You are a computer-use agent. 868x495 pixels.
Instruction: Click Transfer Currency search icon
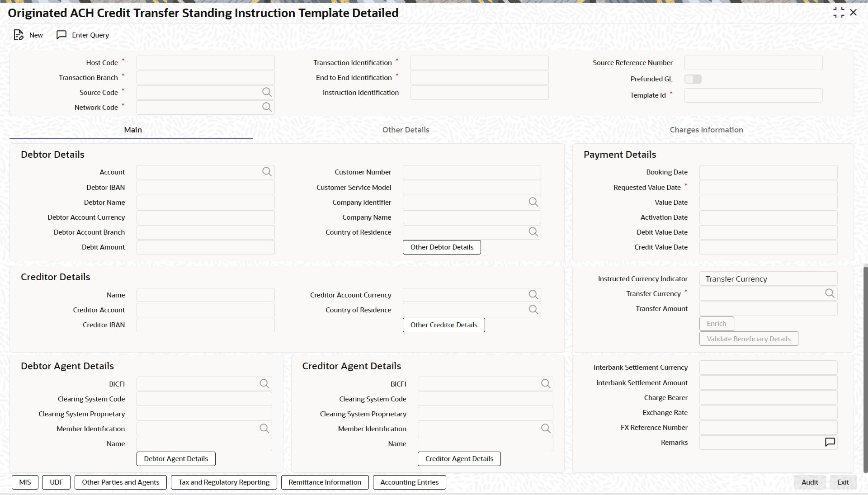(x=830, y=293)
